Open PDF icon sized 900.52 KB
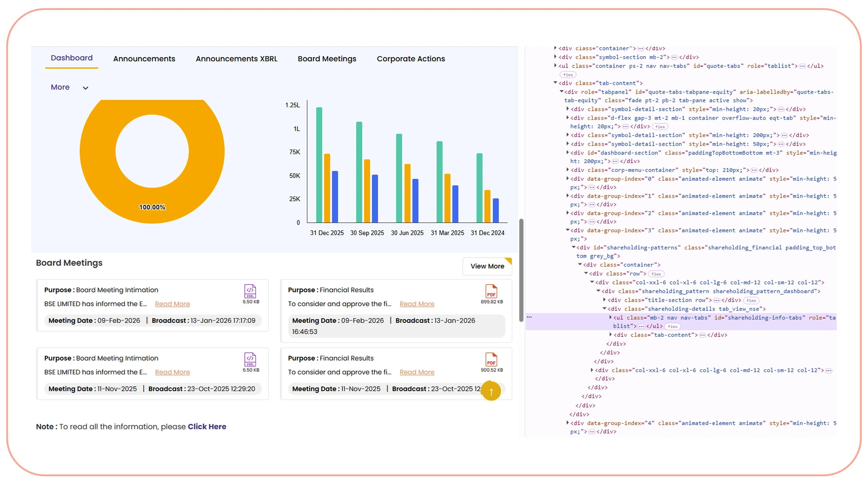This screenshot has height=484, width=868. tap(491, 359)
